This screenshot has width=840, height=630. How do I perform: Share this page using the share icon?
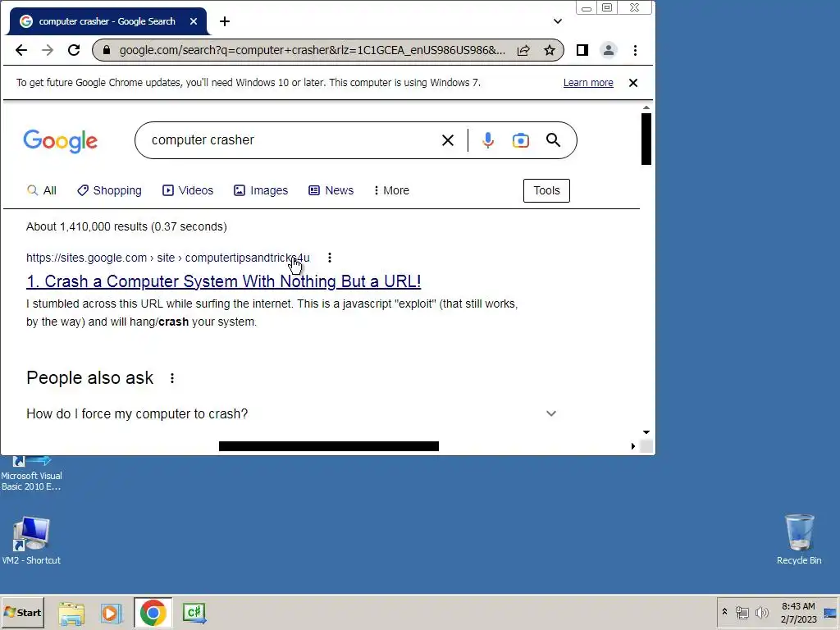(523, 50)
